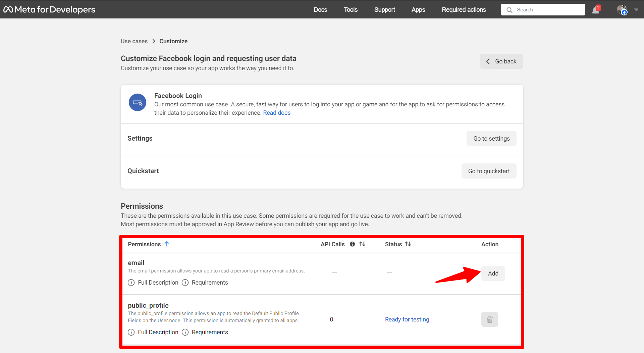Open the Read docs link
The height and width of the screenshot is (353, 644).
point(277,112)
